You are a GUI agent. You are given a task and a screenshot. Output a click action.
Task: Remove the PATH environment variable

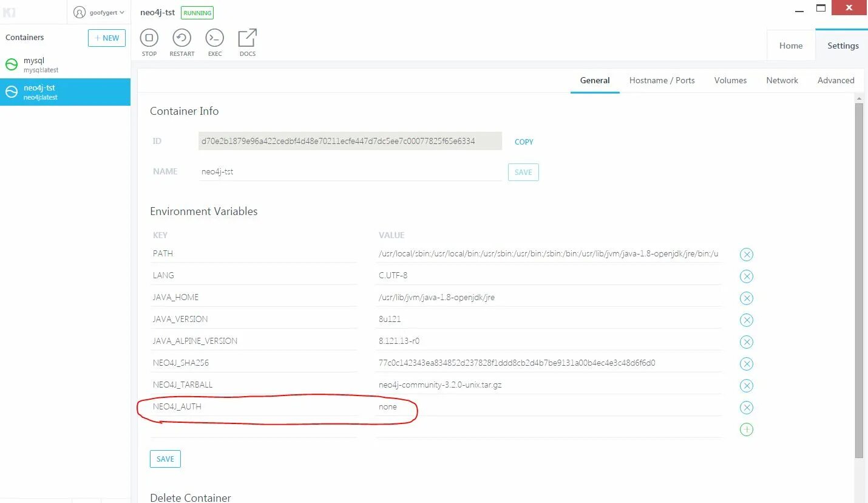tap(747, 255)
